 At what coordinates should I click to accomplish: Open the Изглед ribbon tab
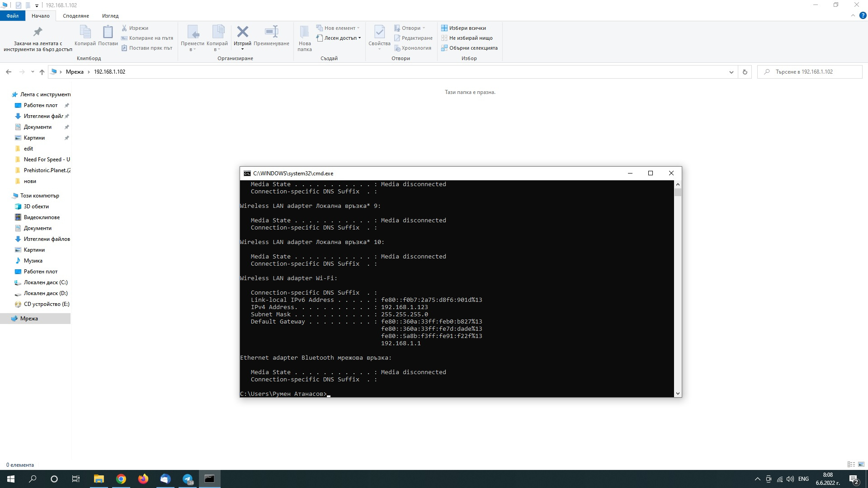point(110,16)
